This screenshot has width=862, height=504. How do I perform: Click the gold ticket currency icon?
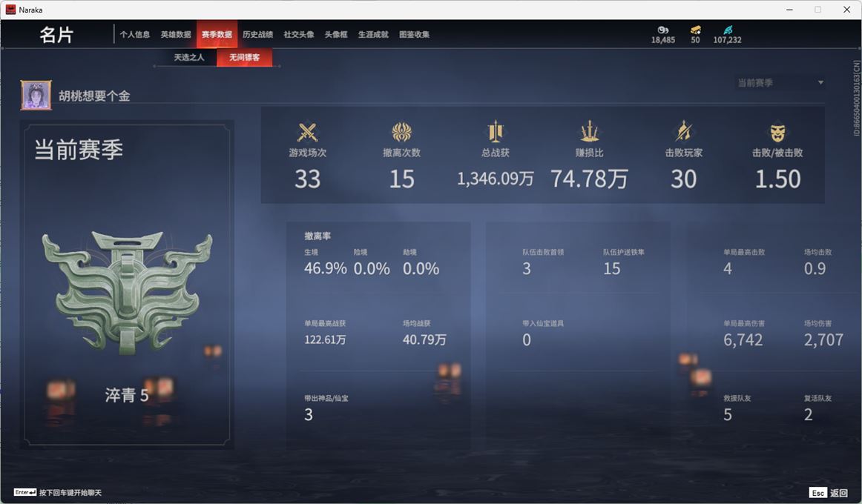(695, 30)
